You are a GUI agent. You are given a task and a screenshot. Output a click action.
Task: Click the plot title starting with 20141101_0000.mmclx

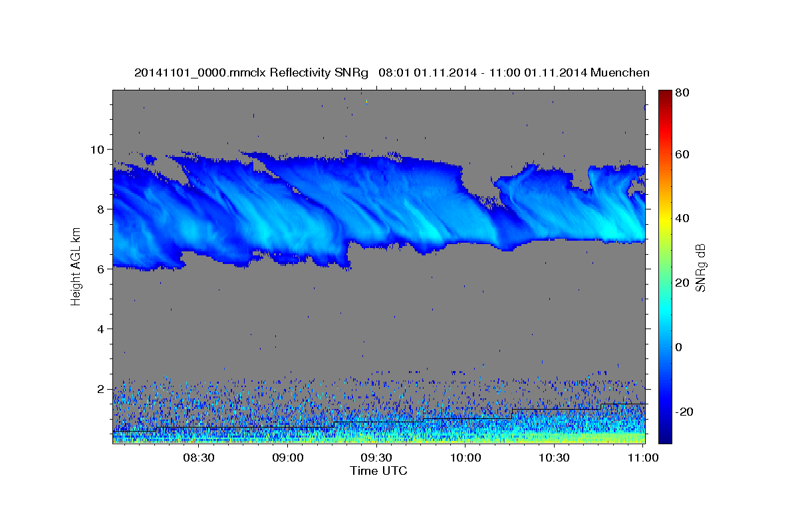click(x=392, y=72)
